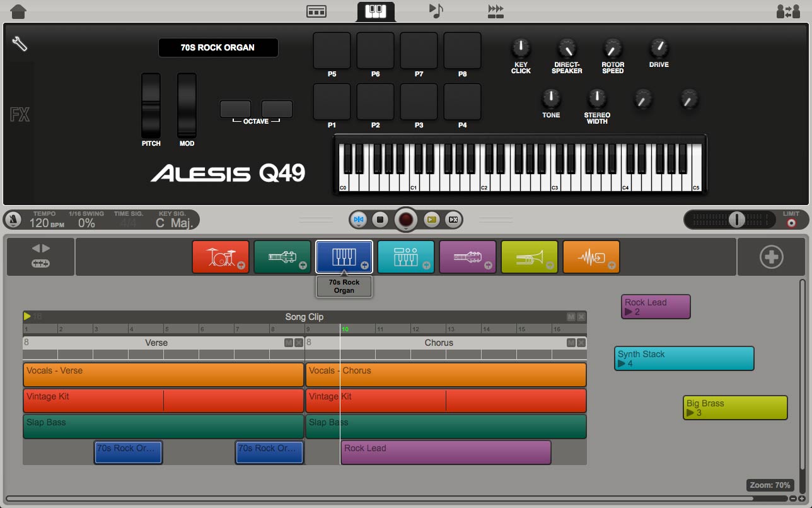812x508 pixels.
Task: Close the Chorus clip
Action: click(581, 343)
